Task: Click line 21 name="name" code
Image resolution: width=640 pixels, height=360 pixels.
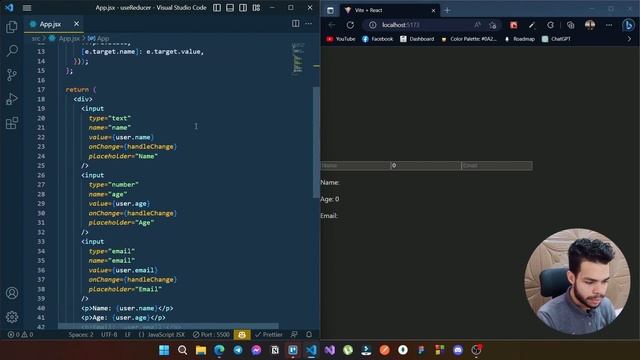Action: pyautogui.click(x=110, y=127)
